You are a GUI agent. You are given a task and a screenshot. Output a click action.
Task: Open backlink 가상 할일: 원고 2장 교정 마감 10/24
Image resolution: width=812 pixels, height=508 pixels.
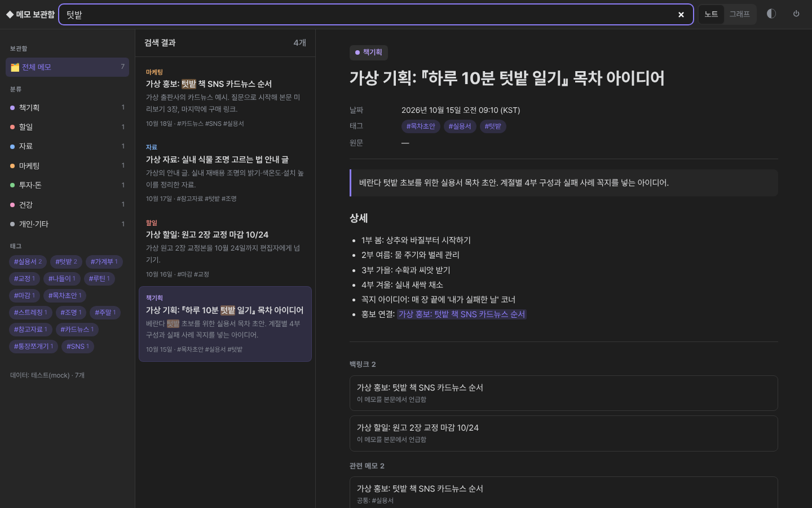pyautogui.click(x=563, y=433)
